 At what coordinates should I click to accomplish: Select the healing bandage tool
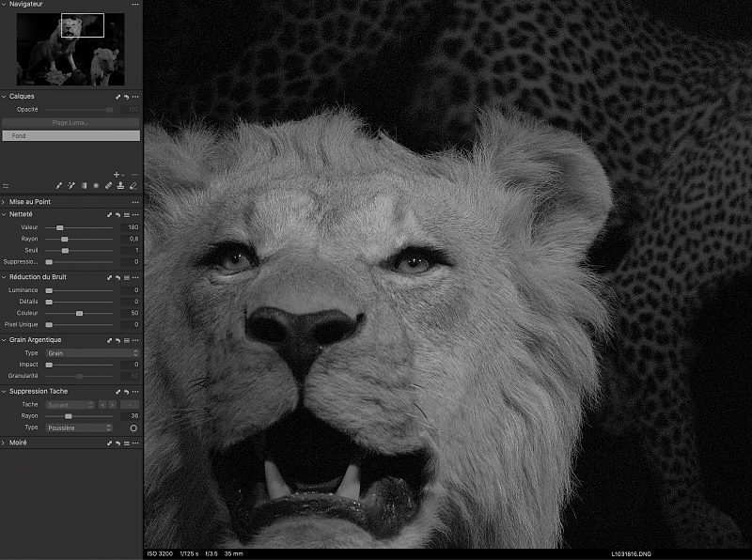[x=108, y=186]
